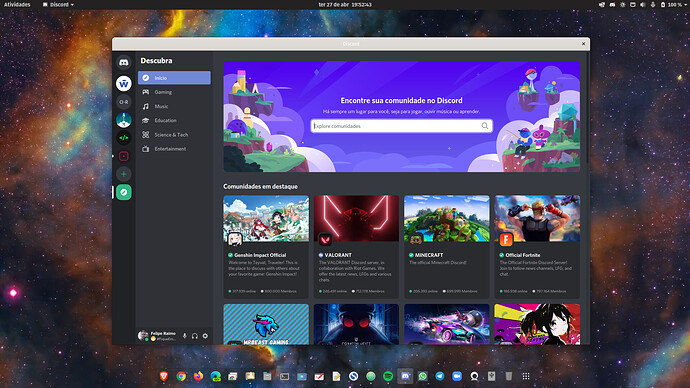Image resolution: width=690 pixels, height=388 pixels.
Task: Open user settings gear icon
Action: [x=205, y=336]
